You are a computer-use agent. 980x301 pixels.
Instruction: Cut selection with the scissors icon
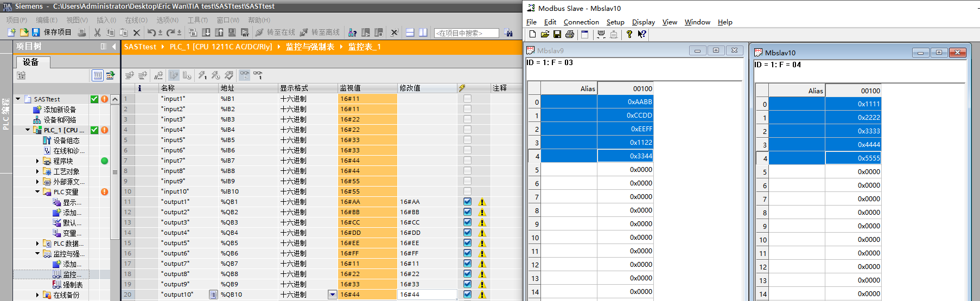tap(98, 33)
